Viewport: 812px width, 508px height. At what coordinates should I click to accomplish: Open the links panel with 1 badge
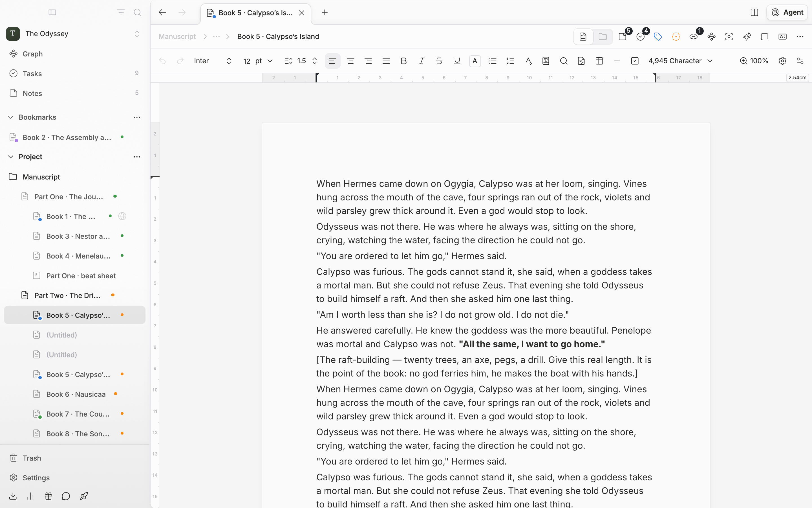[x=694, y=37]
